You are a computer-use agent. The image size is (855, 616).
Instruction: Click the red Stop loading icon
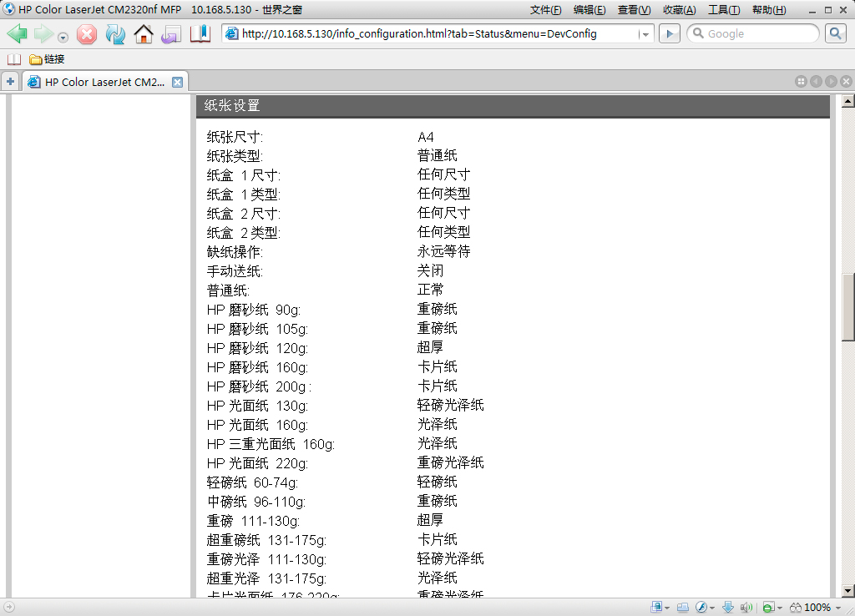tap(87, 34)
